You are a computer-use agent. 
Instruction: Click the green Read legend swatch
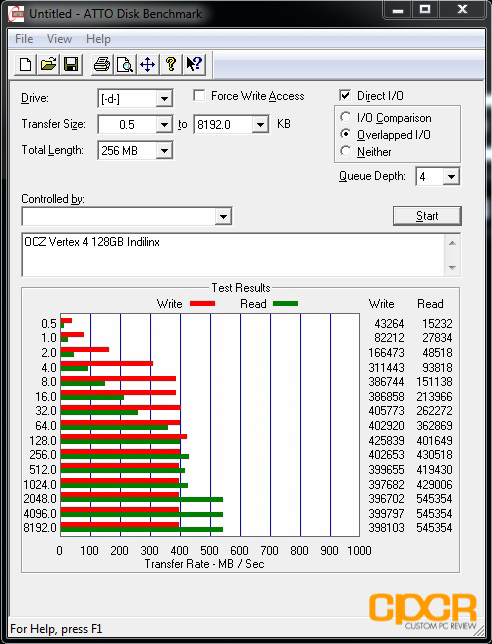pos(285,304)
